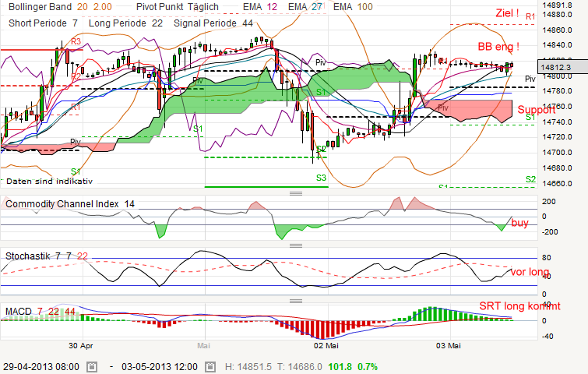Click the R2 pivot resistance label
The width and height of the screenshot is (588, 374).
click(x=76, y=76)
